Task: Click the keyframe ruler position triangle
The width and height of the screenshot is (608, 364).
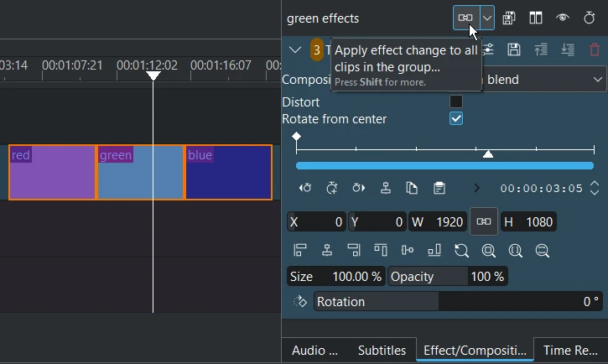Action: pos(488,154)
